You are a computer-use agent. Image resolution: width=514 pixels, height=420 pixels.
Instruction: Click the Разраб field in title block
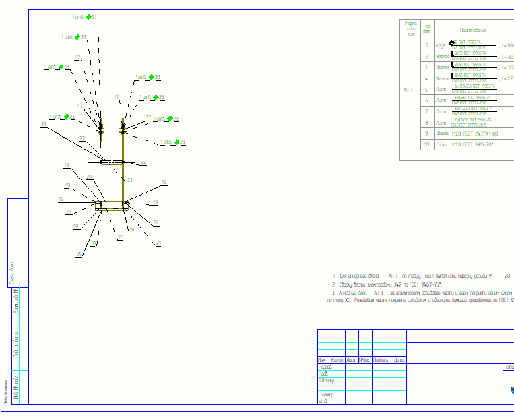(x=325, y=367)
